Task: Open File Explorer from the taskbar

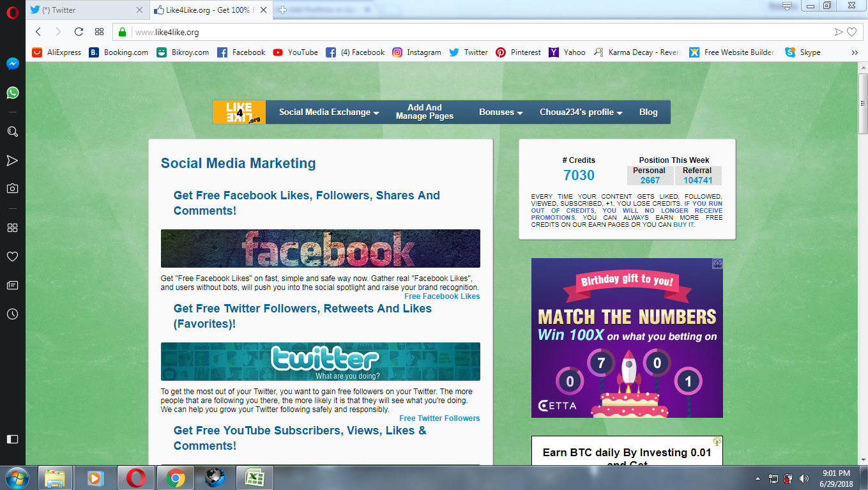Action: (55, 478)
